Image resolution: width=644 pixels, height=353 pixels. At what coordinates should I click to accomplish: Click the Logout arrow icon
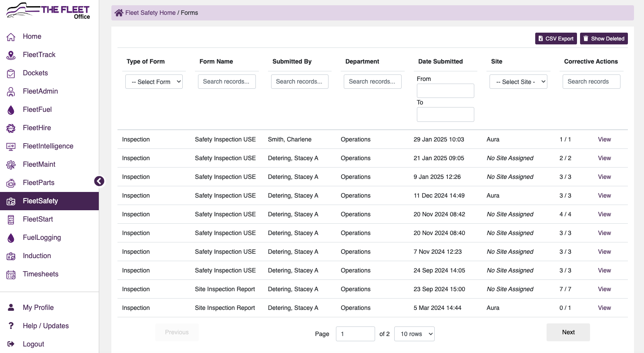(x=11, y=344)
